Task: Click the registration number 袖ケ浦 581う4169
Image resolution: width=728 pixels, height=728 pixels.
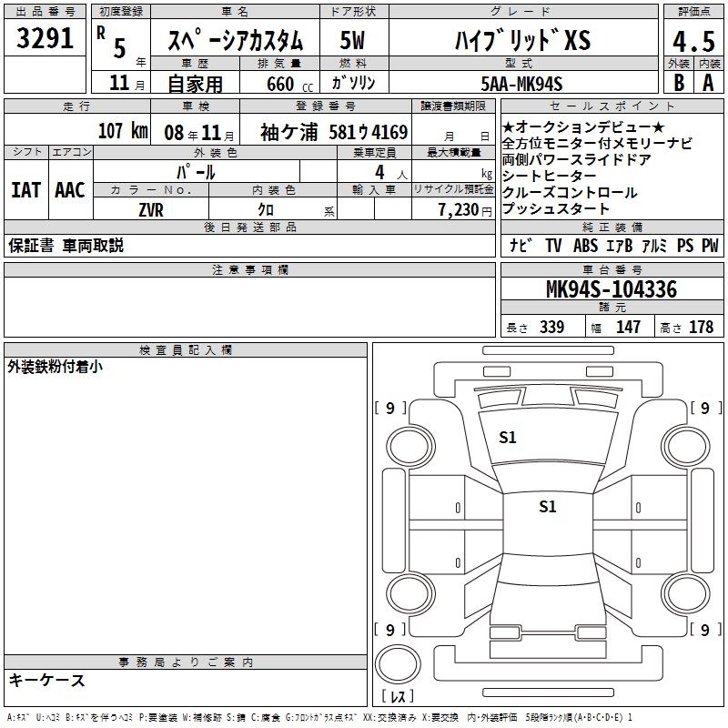Action: tap(334, 132)
